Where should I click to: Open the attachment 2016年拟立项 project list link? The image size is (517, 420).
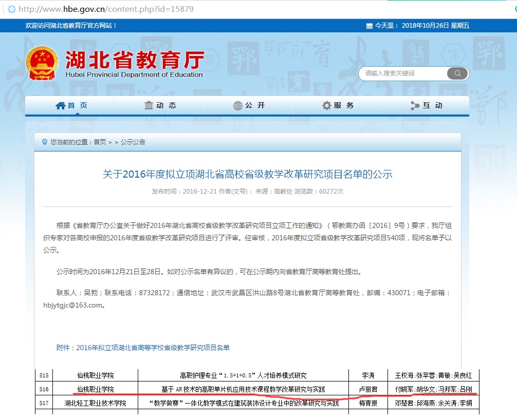click(143, 348)
